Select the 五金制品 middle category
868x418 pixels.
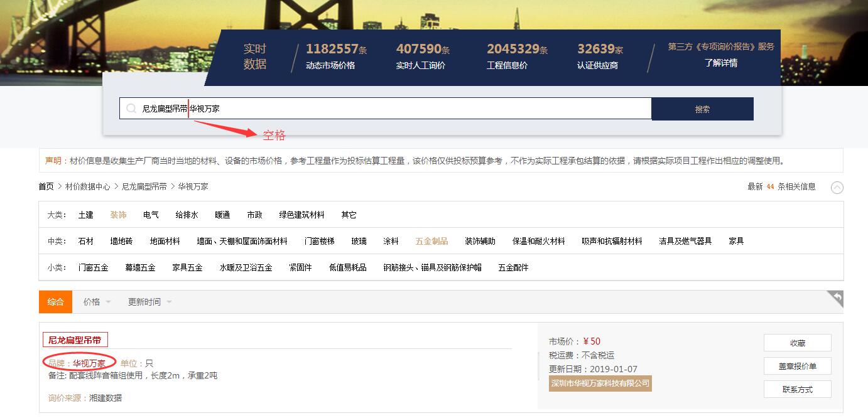[x=431, y=241]
